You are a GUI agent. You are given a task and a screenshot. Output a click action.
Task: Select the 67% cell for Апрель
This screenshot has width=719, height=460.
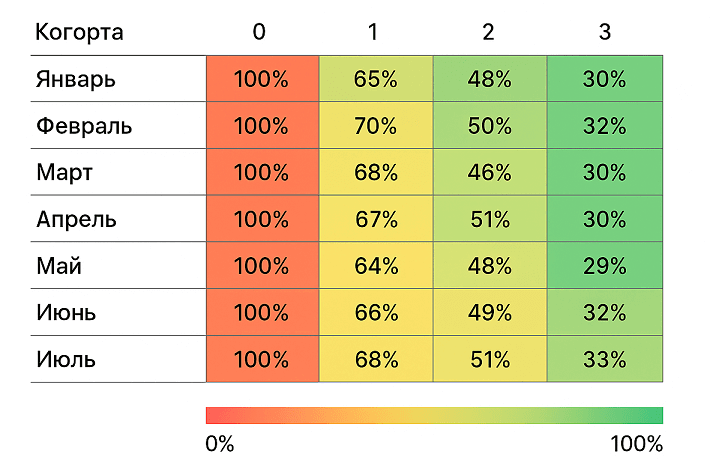376,220
